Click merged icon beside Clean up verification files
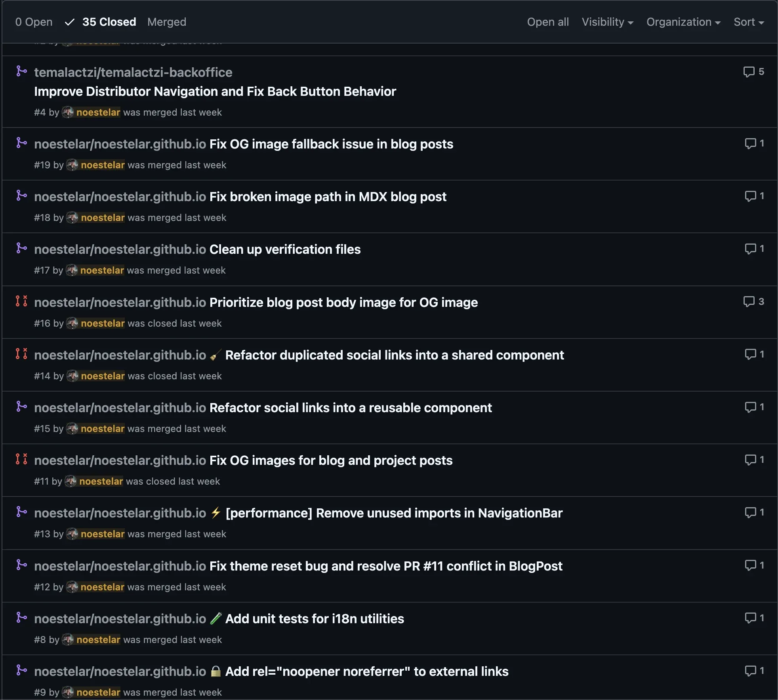The height and width of the screenshot is (700, 778). tap(21, 248)
